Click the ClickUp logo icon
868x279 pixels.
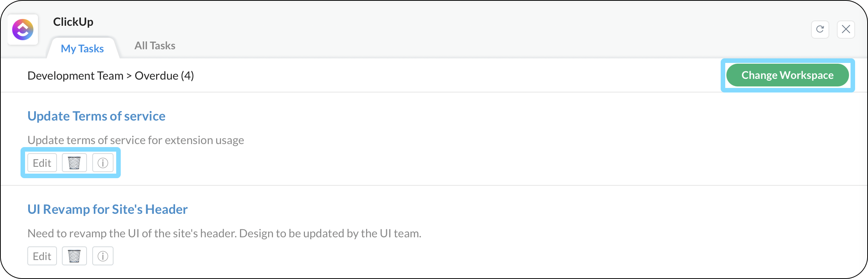23,30
